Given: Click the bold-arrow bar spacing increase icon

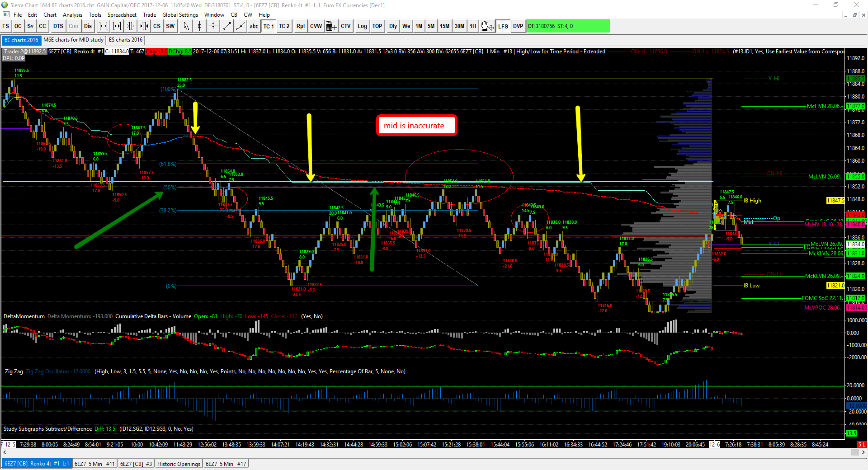Looking at the screenshot, I should 117,26.
